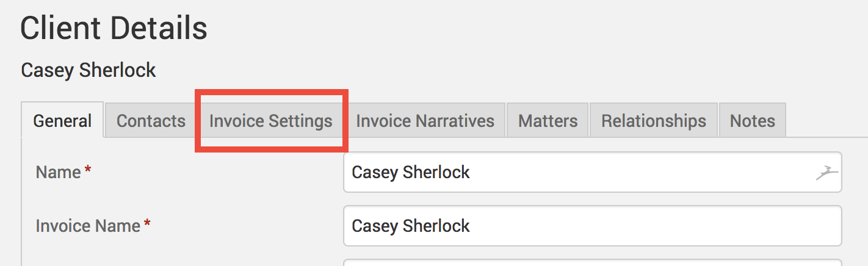Viewport: 868px width, 266px height.
Task: Open the Contacts tab
Action: click(x=151, y=121)
